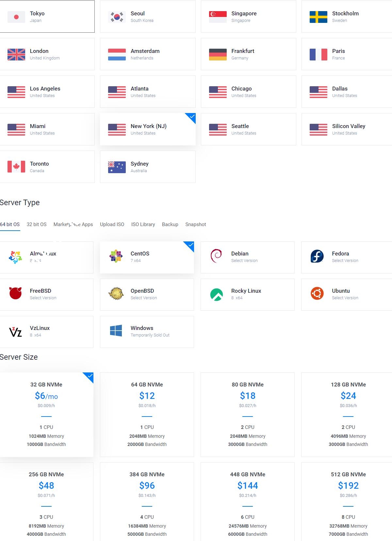
Task: Select the Seattle location card
Action: [x=248, y=129]
